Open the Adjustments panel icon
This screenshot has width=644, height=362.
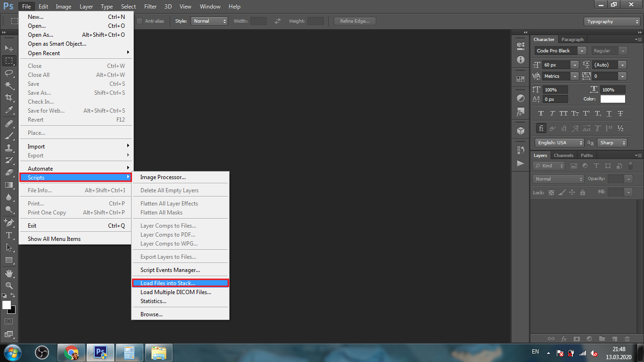[x=520, y=98]
